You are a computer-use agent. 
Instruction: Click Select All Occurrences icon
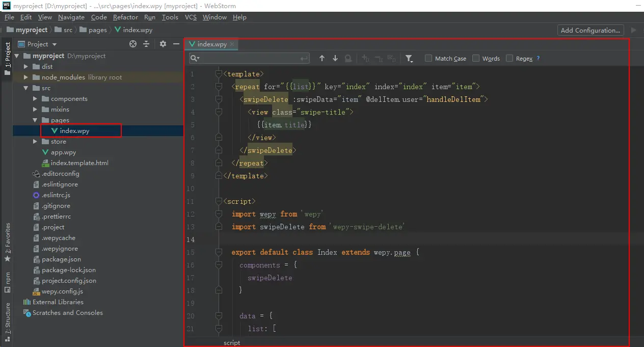pyautogui.click(x=392, y=59)
